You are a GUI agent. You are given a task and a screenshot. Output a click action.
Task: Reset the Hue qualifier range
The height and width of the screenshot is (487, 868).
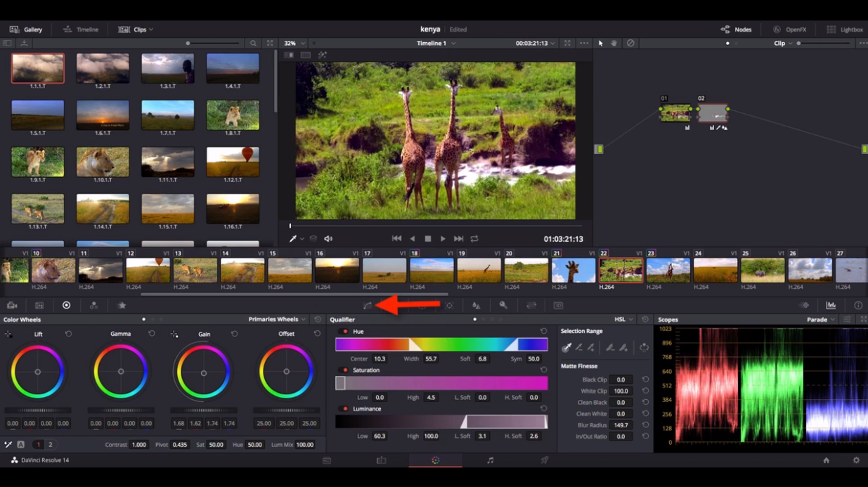543,332
